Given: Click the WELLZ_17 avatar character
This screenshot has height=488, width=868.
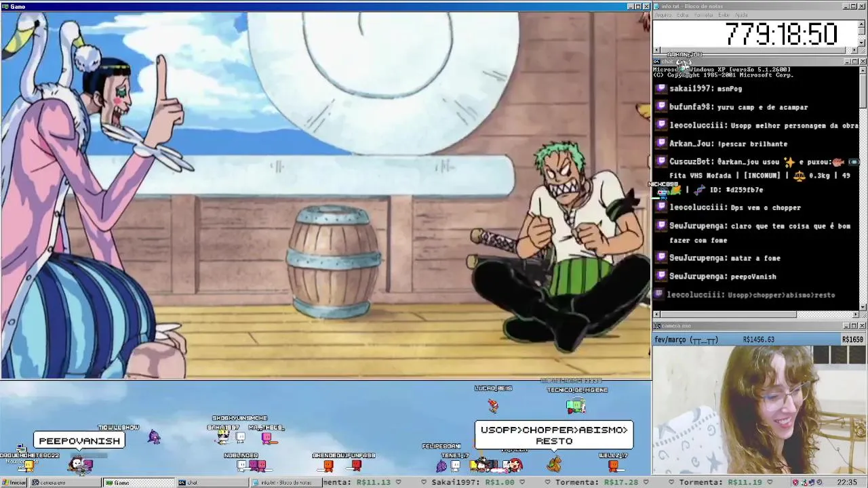Looking at the screenshot, I should tap(613, 465).
